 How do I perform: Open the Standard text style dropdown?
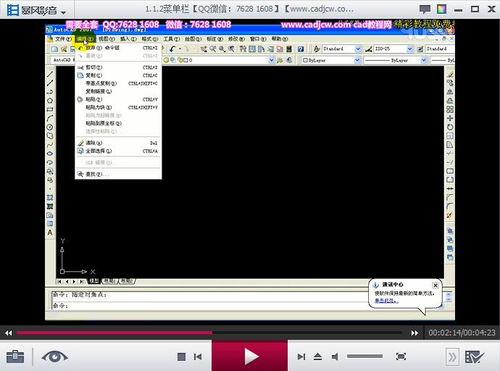(358, 49)
